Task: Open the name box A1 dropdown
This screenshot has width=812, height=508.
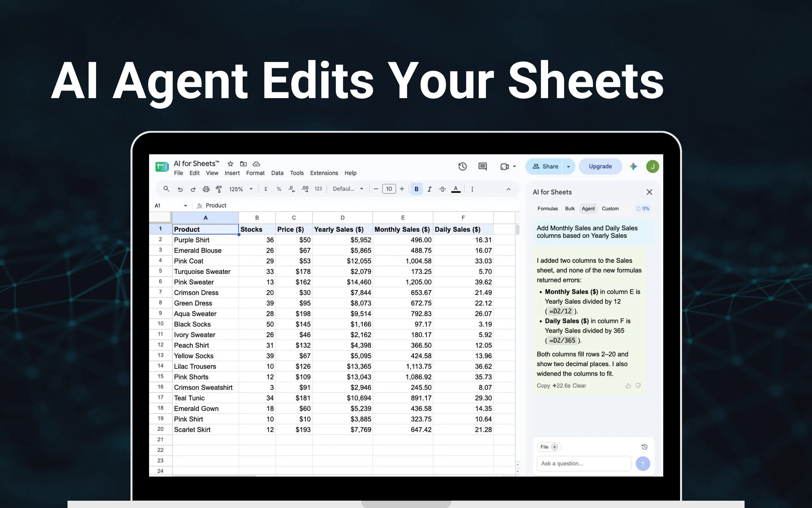Action: 185,206
